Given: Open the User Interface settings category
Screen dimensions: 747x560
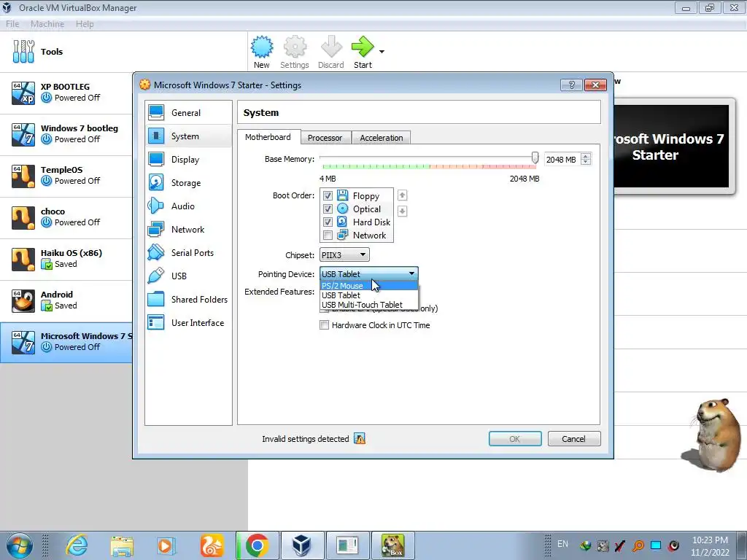Looking at the screenshot, I should [x=188, y=323].
